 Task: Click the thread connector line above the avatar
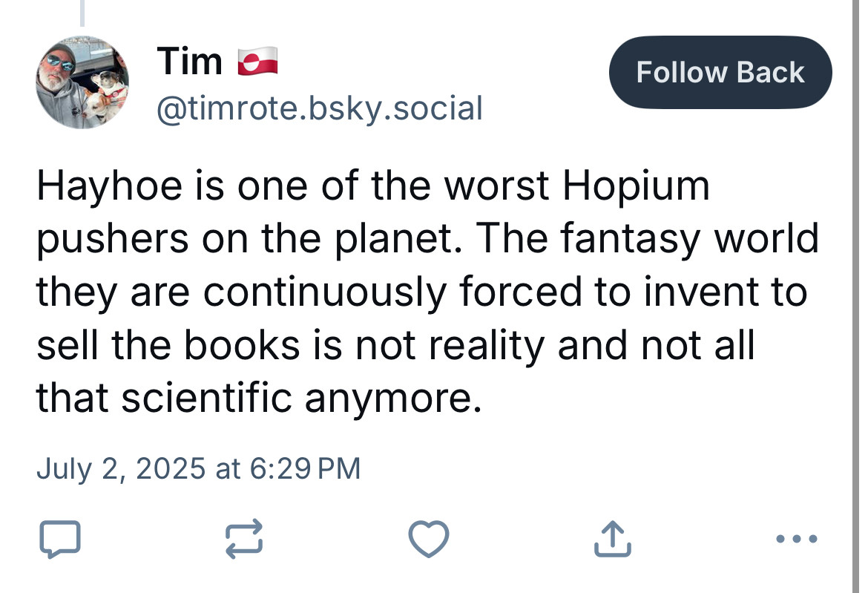click(82, 13)
